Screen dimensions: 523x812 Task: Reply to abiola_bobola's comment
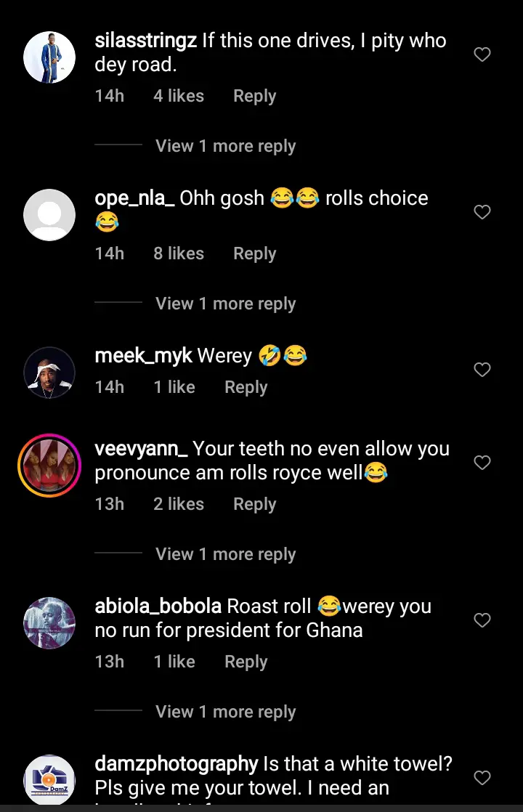(246, 662)
